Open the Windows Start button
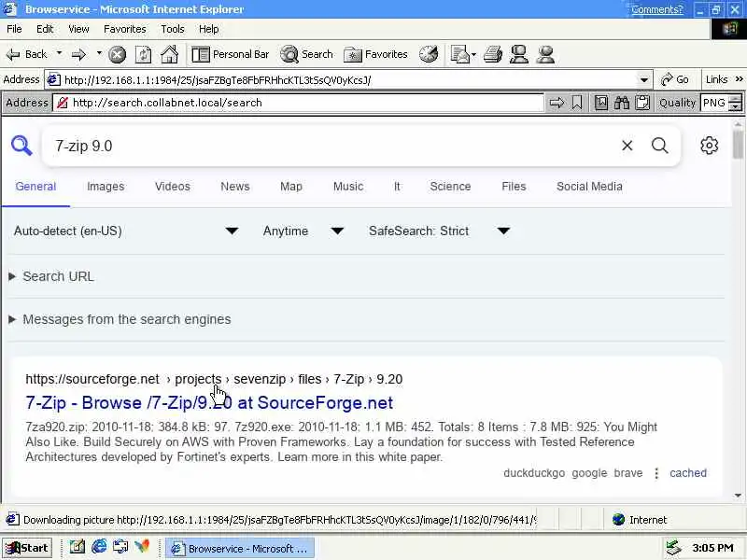 (26, 548)
